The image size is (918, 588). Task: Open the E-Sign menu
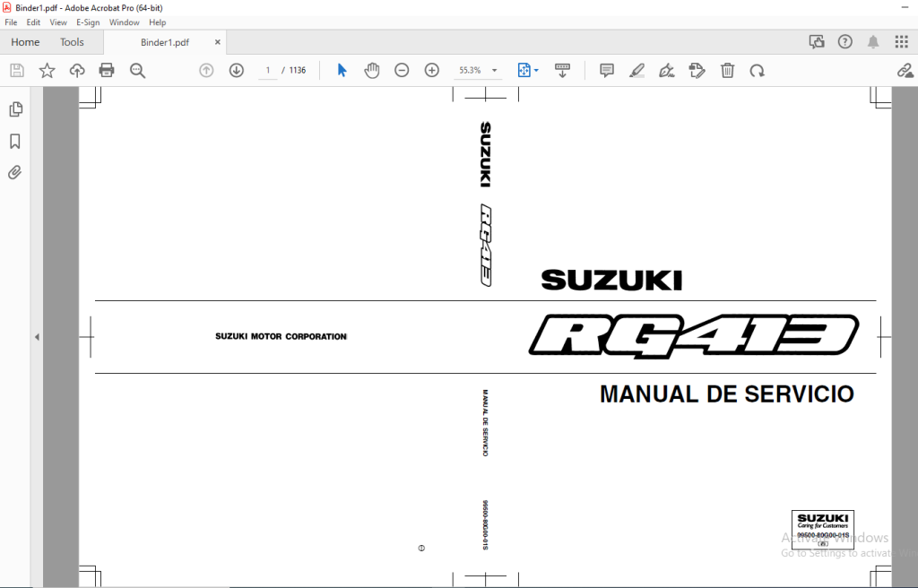tap(88, 22)
